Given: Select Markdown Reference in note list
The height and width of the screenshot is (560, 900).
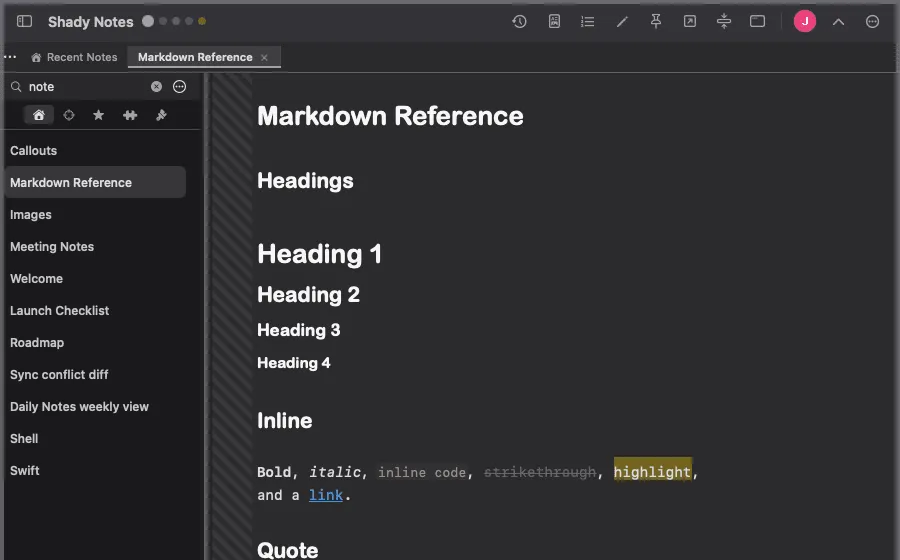Looking at the screenshot, I should 95,182.
